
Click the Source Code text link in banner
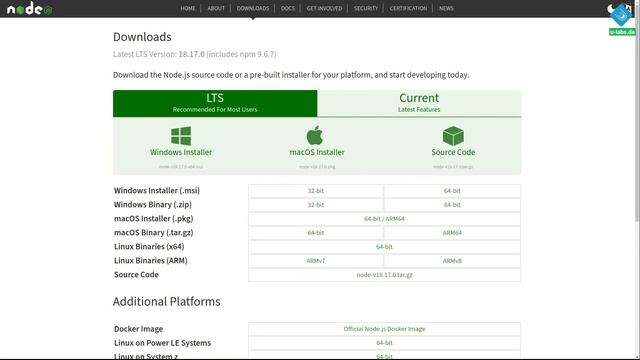(453, 152)
